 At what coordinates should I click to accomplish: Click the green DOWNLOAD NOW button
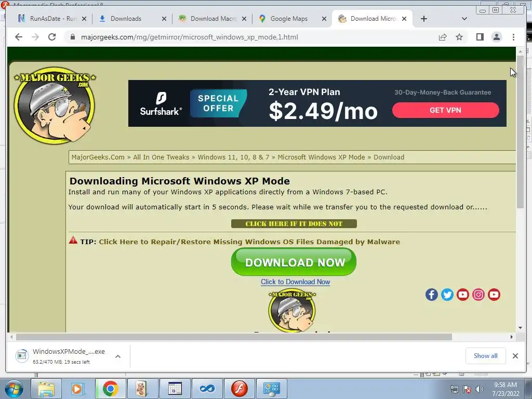pos(294,262)
